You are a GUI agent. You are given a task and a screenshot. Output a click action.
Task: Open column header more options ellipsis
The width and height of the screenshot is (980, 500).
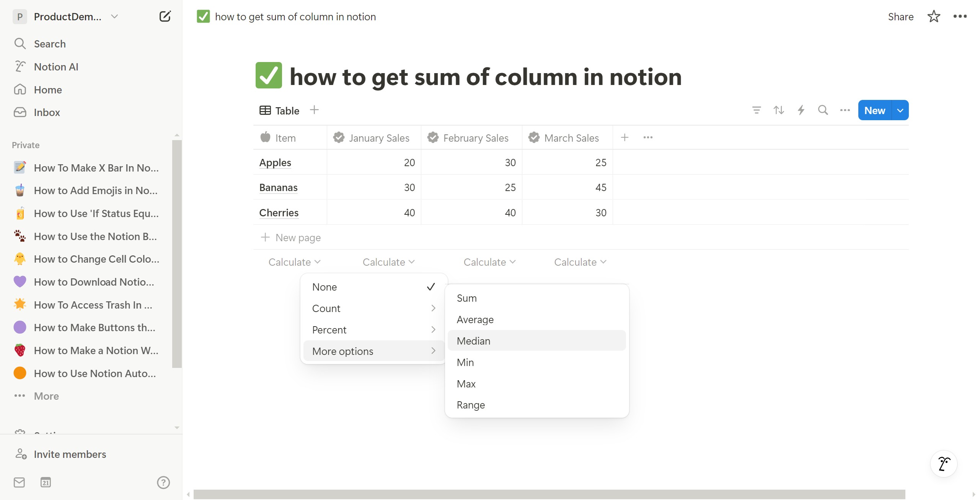pos(648,137)
